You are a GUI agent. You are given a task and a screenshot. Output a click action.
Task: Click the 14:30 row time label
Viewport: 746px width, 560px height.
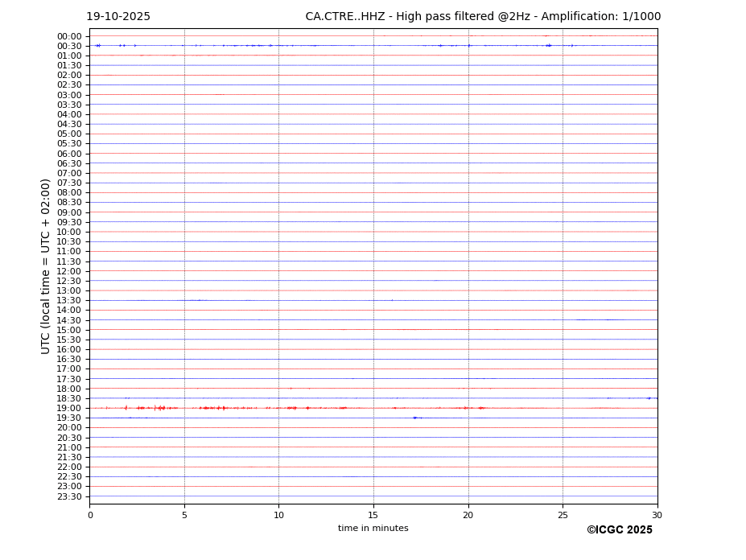(x=68, y=320)
